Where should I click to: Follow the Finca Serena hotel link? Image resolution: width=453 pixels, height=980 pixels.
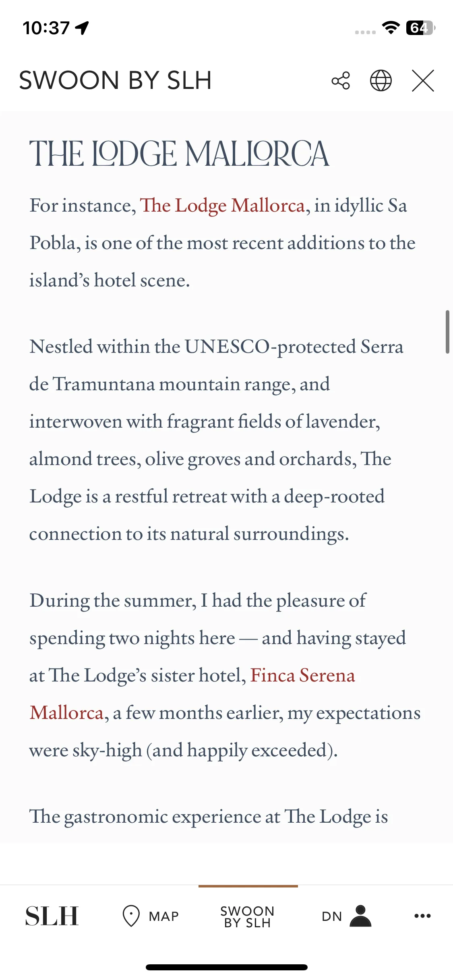click(x=192, y=694)
